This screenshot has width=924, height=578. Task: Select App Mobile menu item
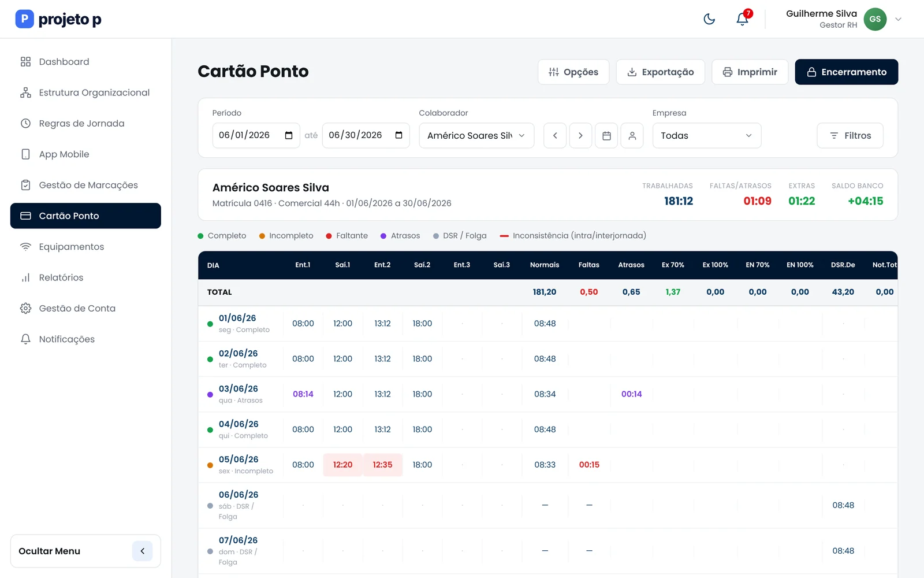(x=85, y=154)
